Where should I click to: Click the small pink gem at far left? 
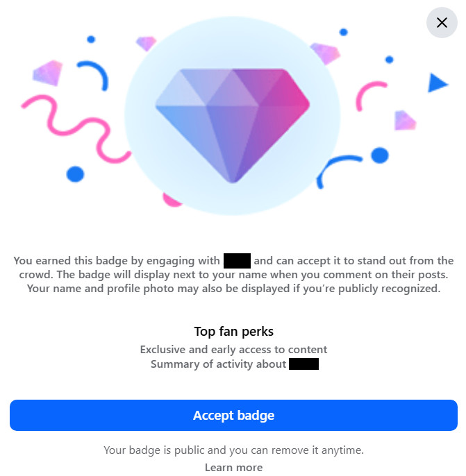pyautogui.click(x=47, y=73)
